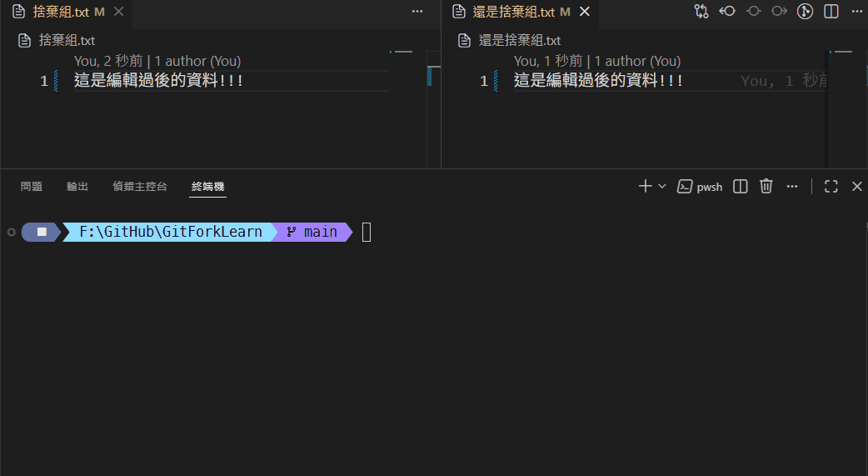868x476 pixels.
Task: Open changes with previous revision
Action: coord(727,12)
